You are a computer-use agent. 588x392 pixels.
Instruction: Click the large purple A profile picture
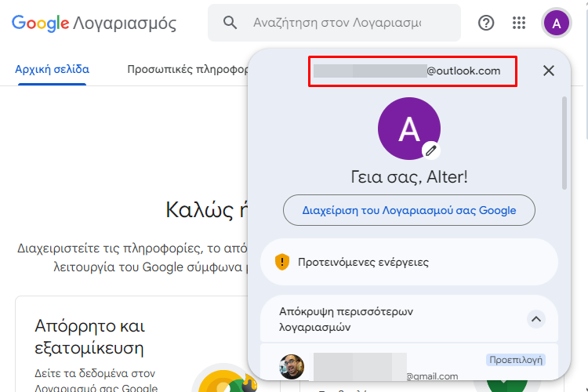(x=408, y=129)
